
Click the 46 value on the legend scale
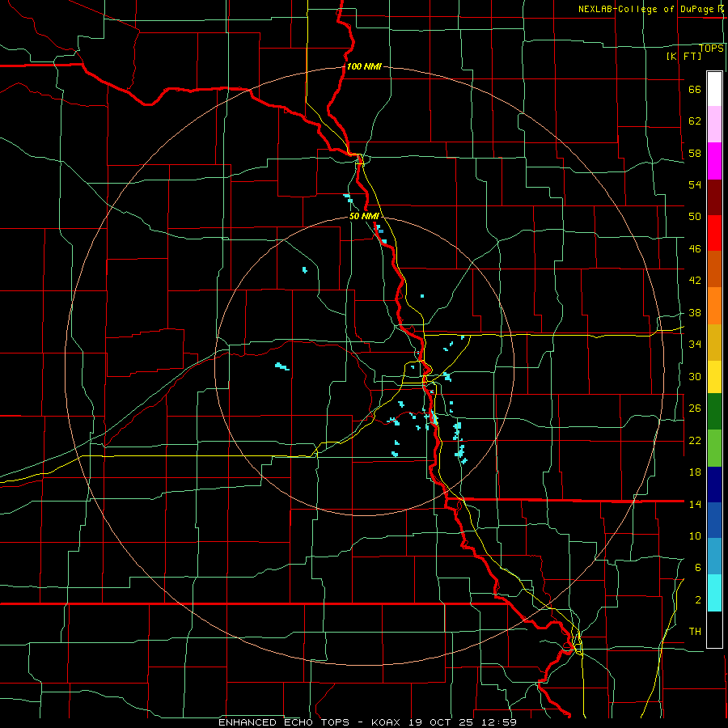pyautogui.click(x=695, y=249)
